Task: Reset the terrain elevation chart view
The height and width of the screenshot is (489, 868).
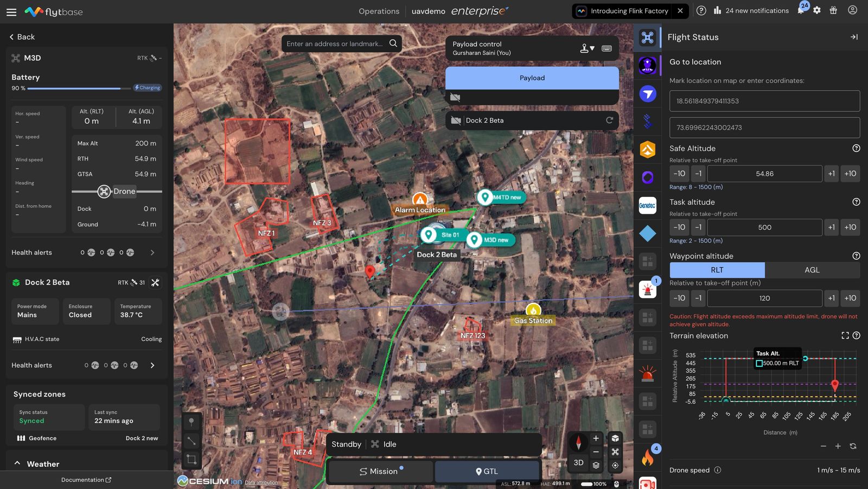Action: [853, 446]
